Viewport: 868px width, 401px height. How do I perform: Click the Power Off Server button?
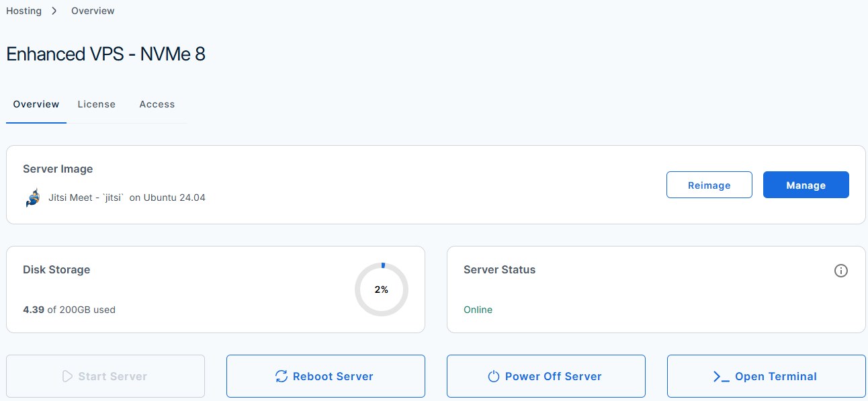(x=546, y=376)
